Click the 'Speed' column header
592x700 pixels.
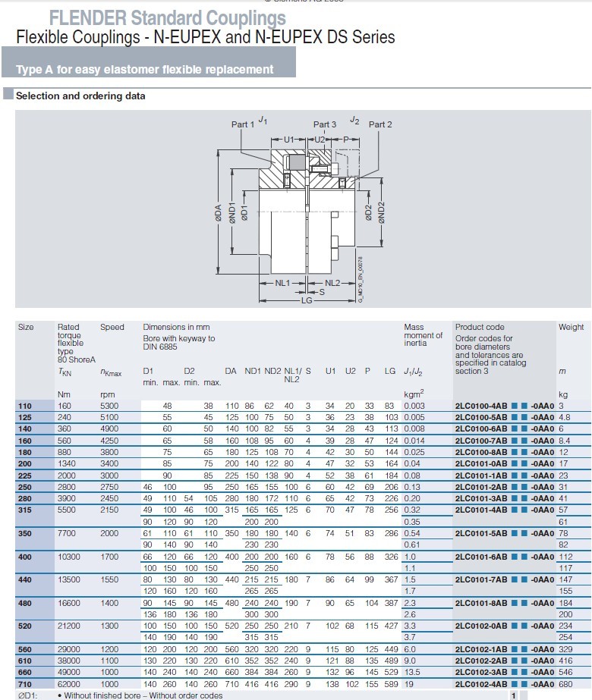(112, 327)
